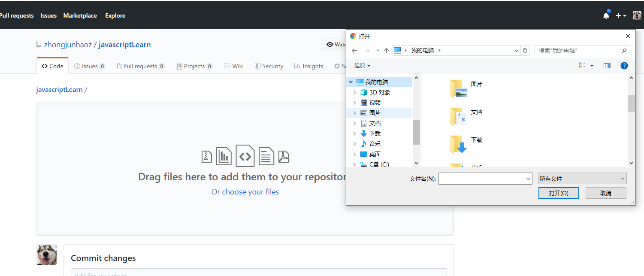Click the 打开(O) button

click(x=559, y=193)
